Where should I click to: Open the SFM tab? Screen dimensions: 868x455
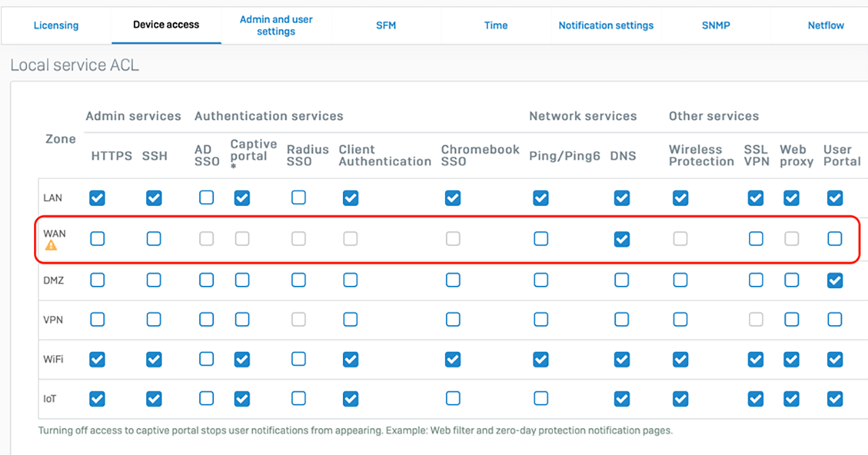pos(386,25)
